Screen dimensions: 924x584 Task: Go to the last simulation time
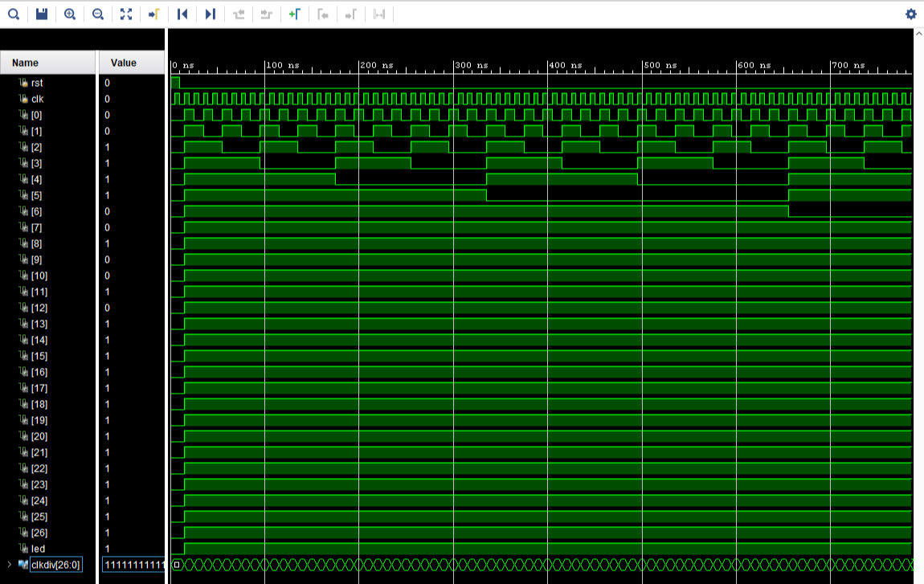[210, 14]
